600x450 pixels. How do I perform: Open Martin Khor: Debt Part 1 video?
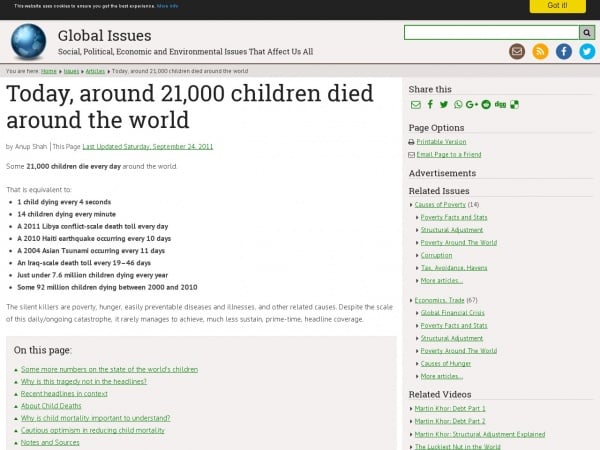pos(450,409)
